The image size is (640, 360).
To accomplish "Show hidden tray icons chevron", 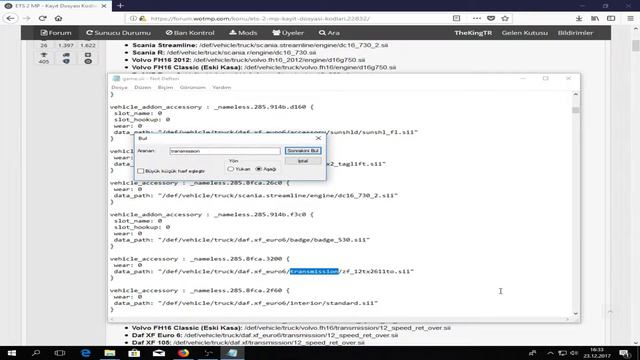I will (x=550, y=353).
